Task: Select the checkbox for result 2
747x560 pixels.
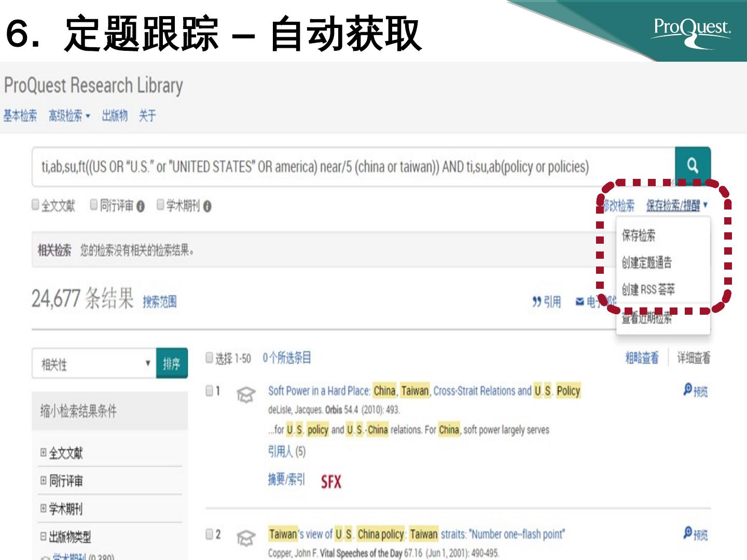Action: coord(209,534)
